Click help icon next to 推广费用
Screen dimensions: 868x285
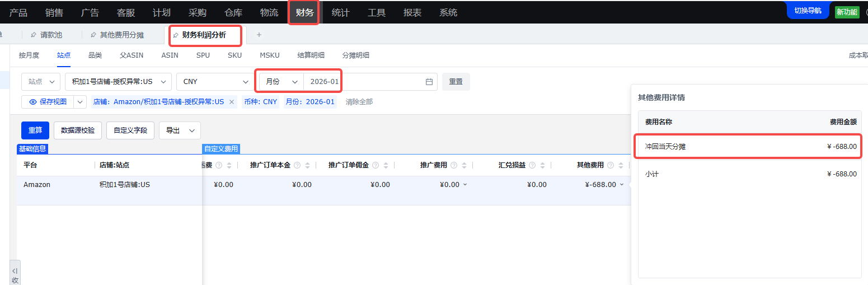454,165
